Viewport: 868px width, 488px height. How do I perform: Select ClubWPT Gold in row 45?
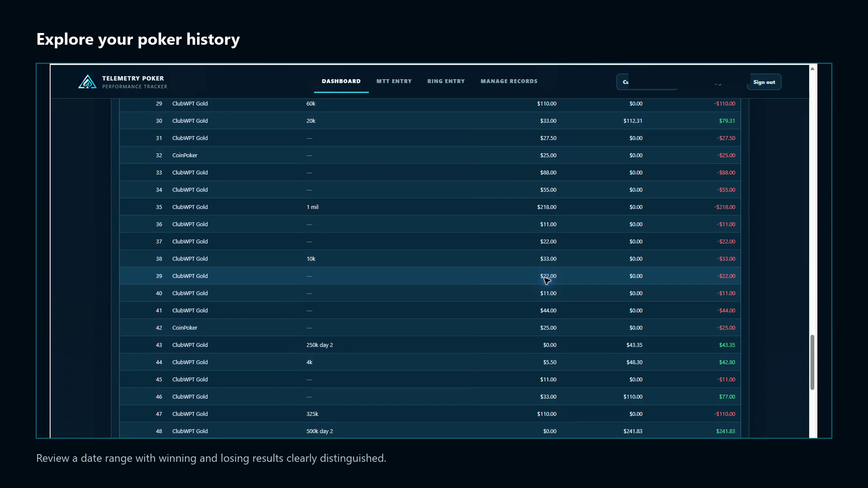pyautogui.click(x=190, y=380)
